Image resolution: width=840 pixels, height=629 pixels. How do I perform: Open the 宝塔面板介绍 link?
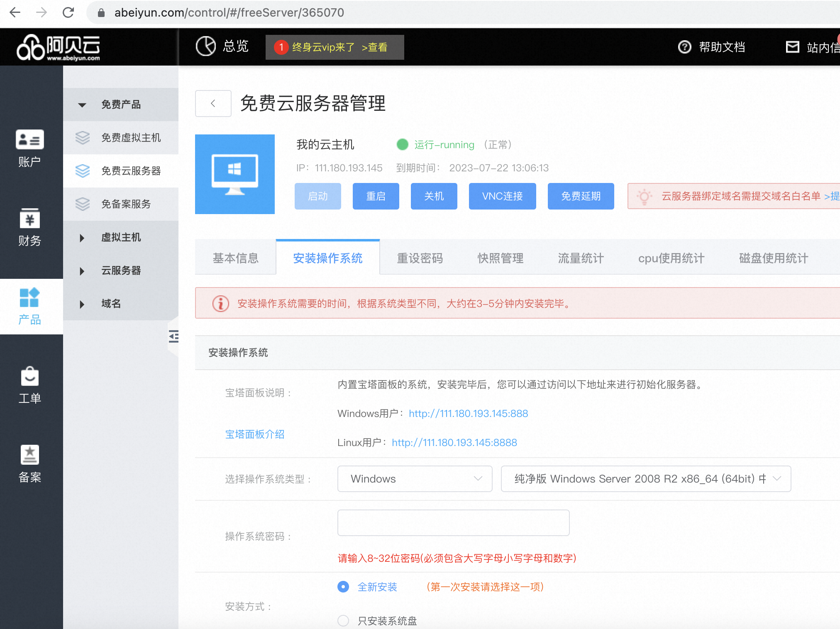tap(254, 434)
